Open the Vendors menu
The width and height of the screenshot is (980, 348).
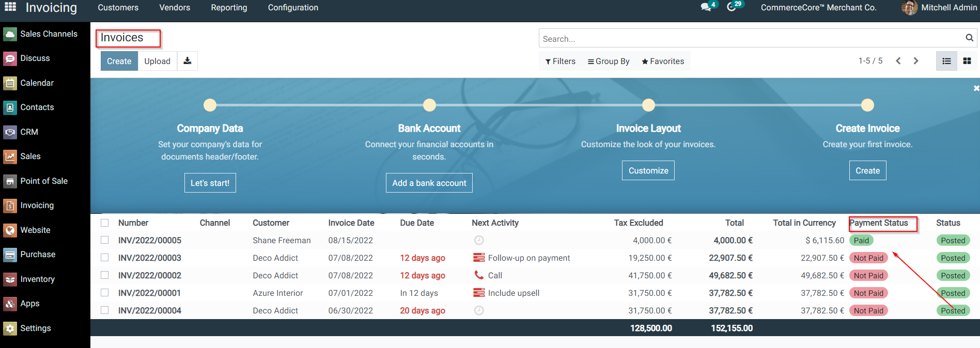pyautogui.click(x=175, y=7)
